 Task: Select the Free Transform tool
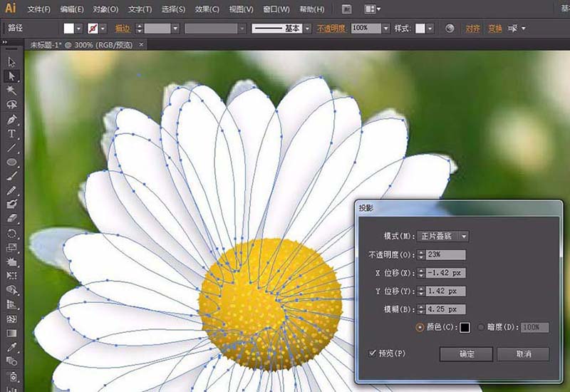(11, 276)
